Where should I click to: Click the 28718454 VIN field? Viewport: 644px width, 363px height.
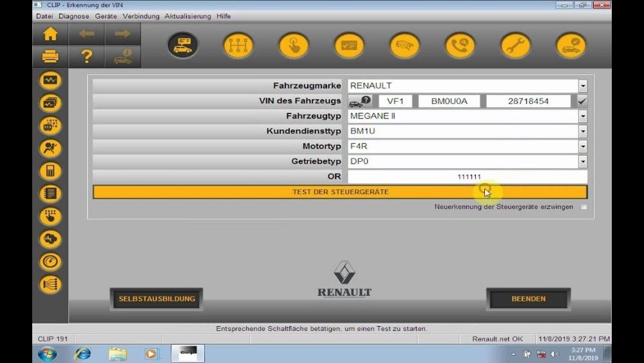528,101
